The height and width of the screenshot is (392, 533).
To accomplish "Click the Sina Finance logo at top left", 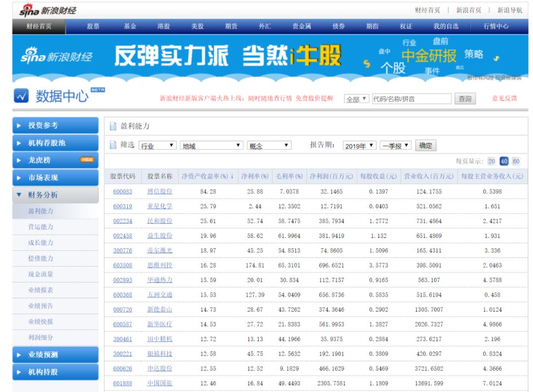I will pyautogui.click(x=47, y=10).
